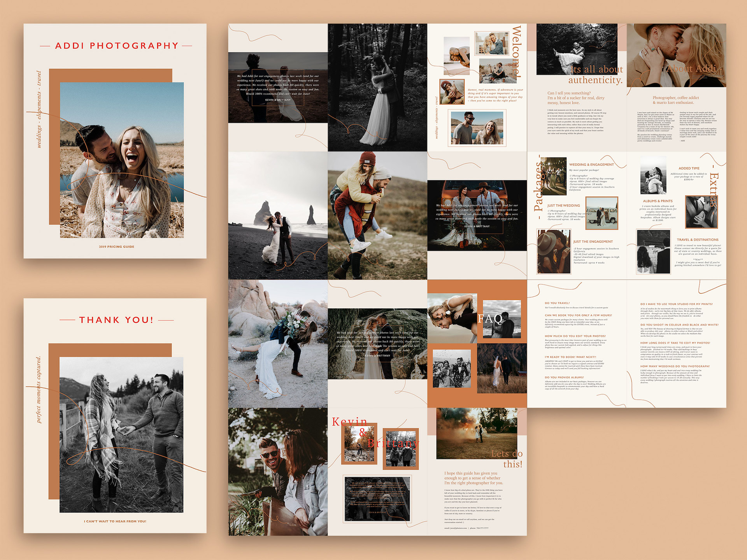Screen dimensions: 747x560
Task: Select the "Lets do this!" heading
Action: (508, 459)
